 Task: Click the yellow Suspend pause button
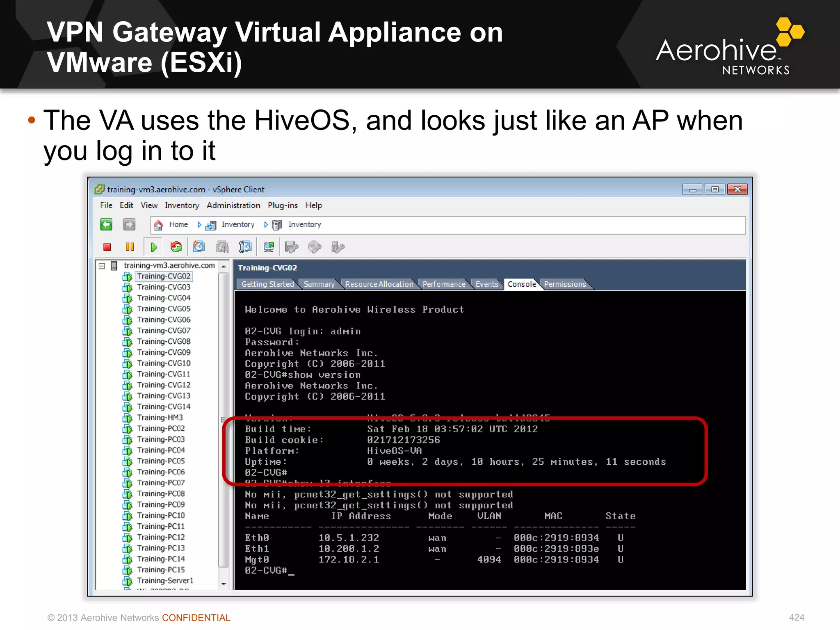coord(130,247)
